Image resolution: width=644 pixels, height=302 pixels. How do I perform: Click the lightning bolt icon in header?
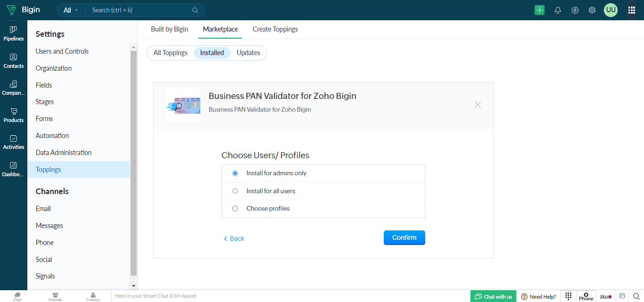coord(575,10)
